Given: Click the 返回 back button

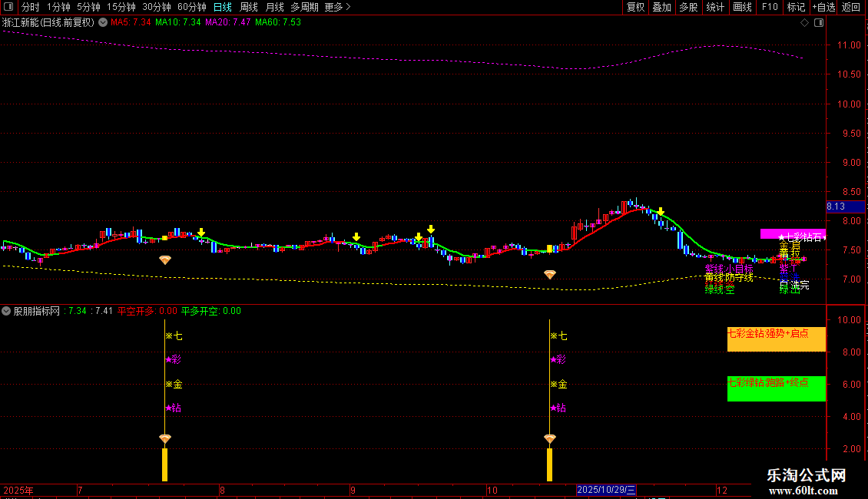Looking at the screenshot, I should pyautogui.click(x=851, y=7).
